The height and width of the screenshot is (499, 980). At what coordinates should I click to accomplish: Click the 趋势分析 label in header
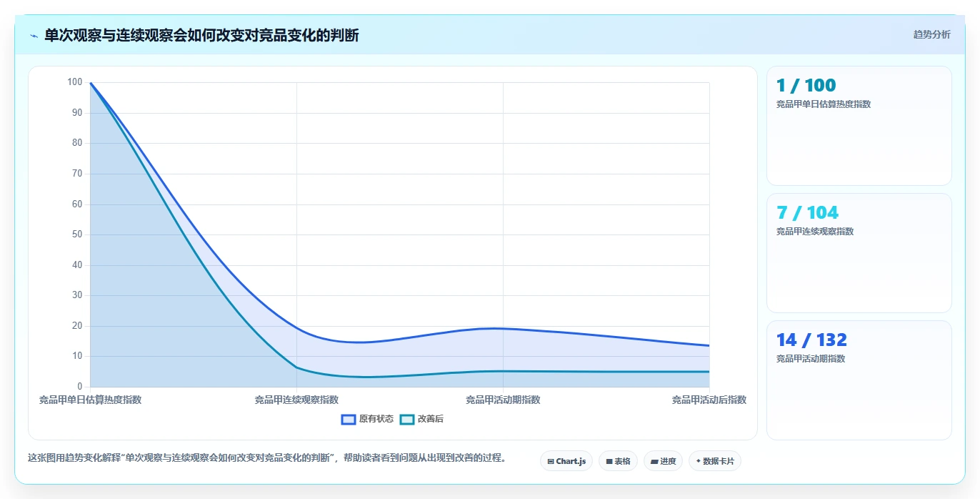(932, 34)
